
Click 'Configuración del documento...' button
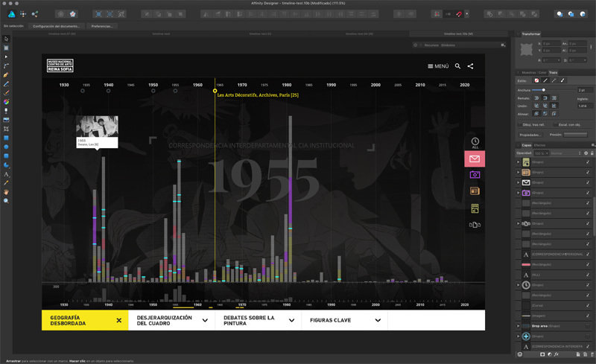tap(57, 26)
